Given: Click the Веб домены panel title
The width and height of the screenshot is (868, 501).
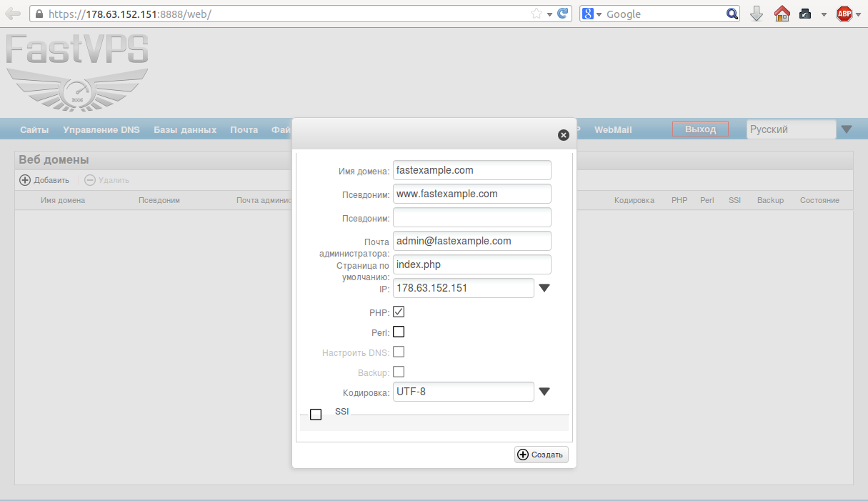Looking at the screenshot, I should pos(54,160).
